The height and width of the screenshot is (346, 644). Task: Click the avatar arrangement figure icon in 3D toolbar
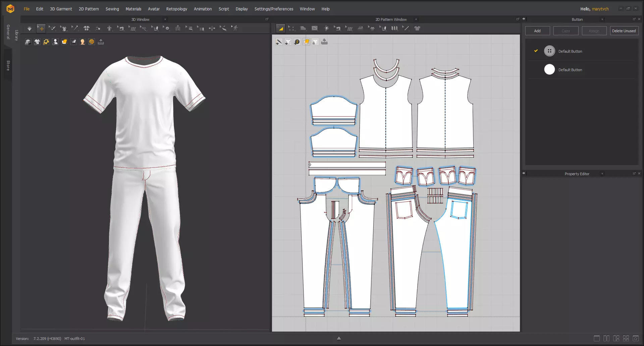point(109,29)
